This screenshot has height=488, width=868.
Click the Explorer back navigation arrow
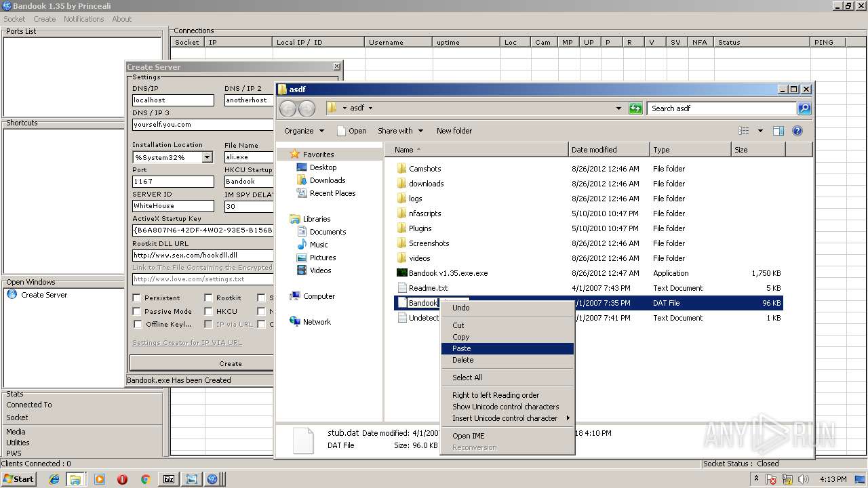point(288,108)
